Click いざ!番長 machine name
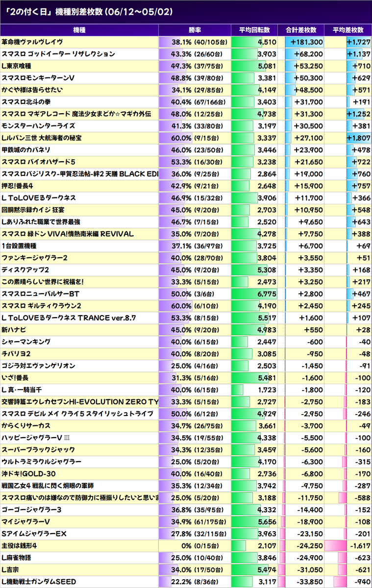372x588 pixels. pyautogui.click(x=15, y=378)
